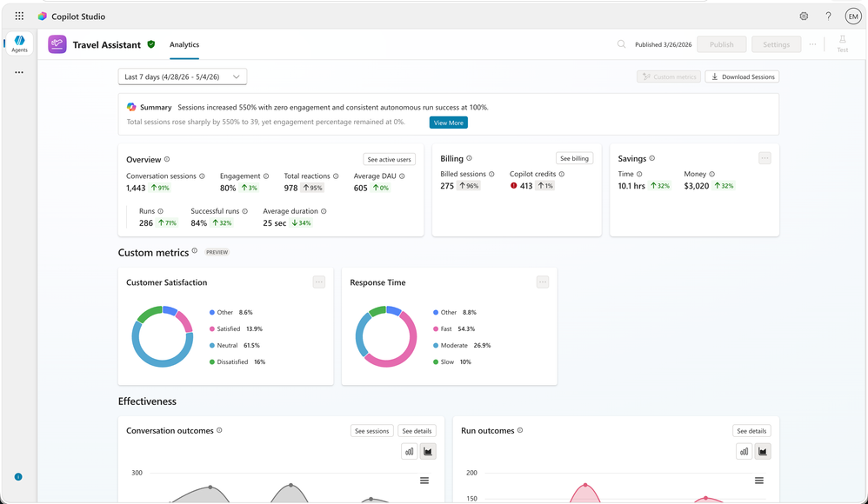Click See active users
The image size is (868, 504).
coord(389,159)
